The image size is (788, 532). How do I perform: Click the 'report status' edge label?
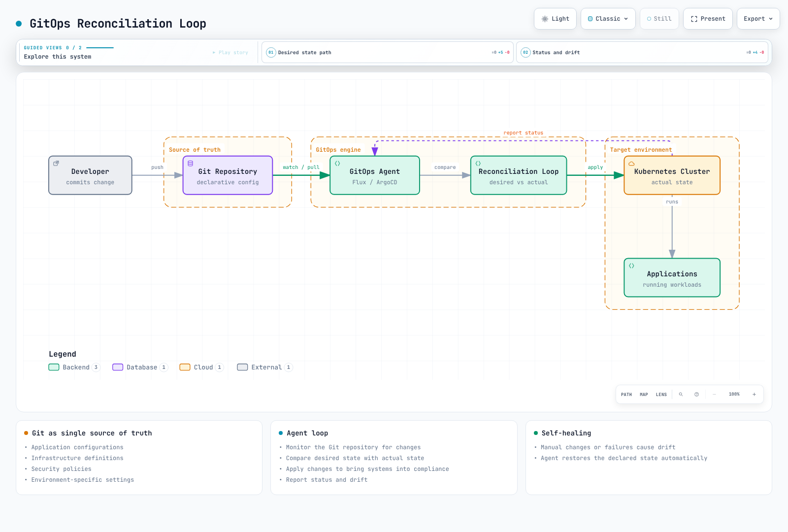523,133
